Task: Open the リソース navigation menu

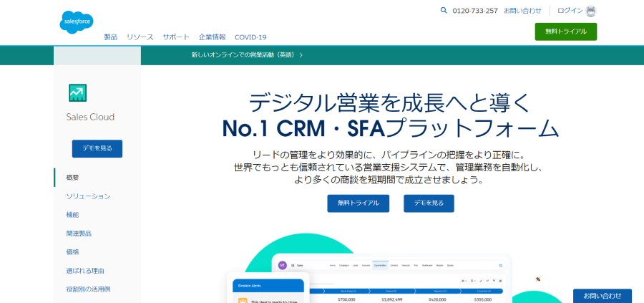Action: click(x=140, y=37)
